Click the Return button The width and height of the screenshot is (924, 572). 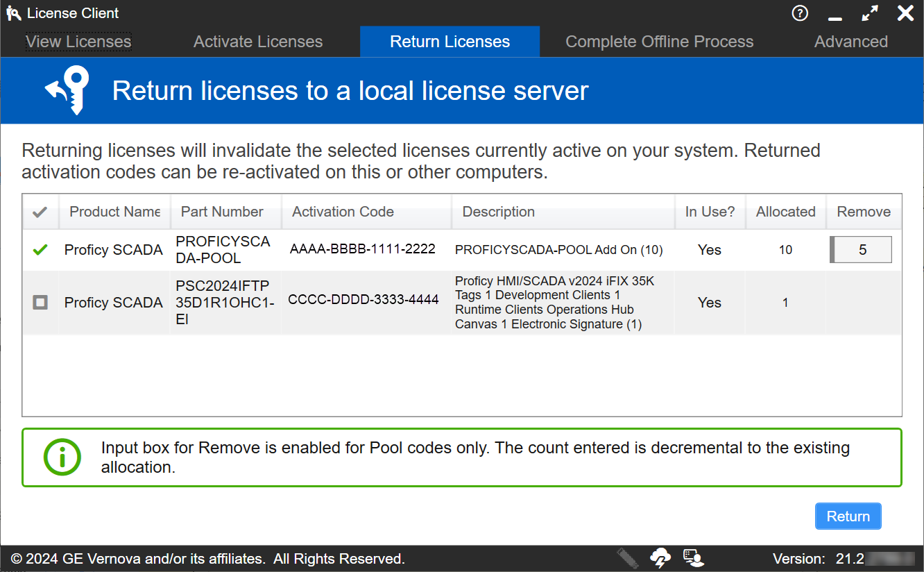848,516
